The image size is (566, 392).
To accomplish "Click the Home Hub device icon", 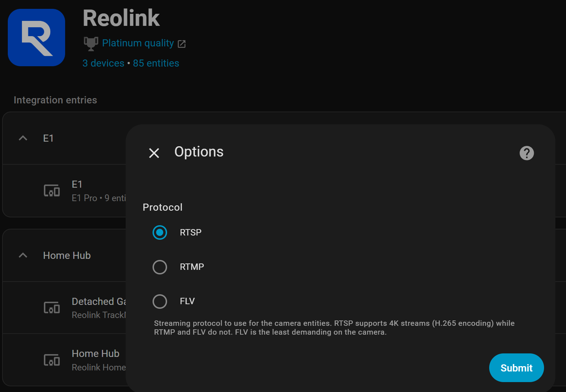I will click(x=52, y=360).
